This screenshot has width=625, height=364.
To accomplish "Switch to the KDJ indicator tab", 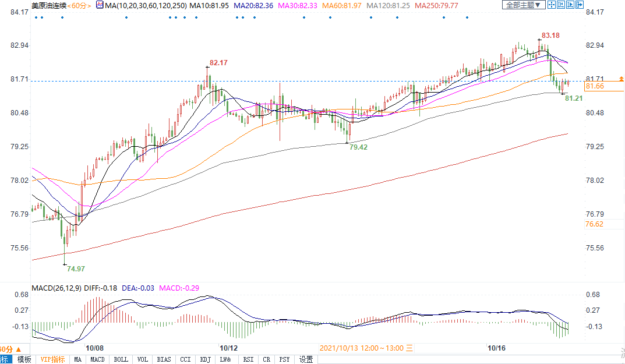I will 205,359.
